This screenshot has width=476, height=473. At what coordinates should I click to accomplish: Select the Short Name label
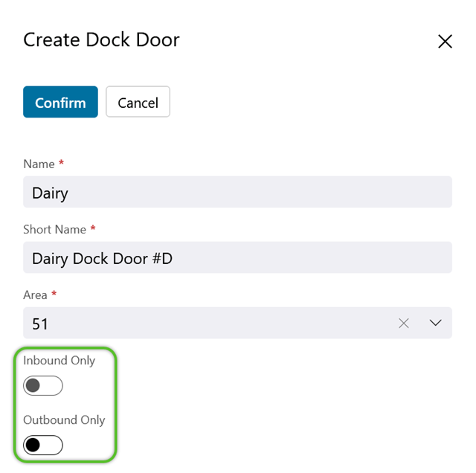[54, 230]
